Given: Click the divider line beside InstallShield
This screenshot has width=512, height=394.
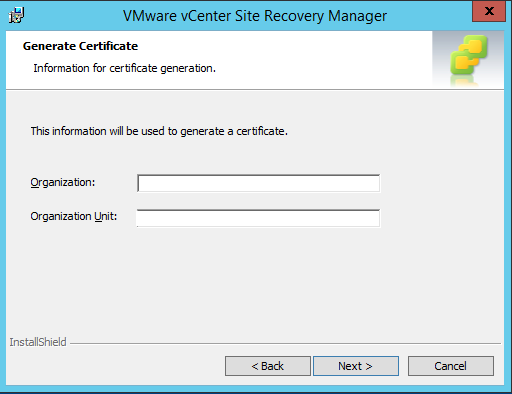Looking at the screenshot, I should tap(285, 343).
